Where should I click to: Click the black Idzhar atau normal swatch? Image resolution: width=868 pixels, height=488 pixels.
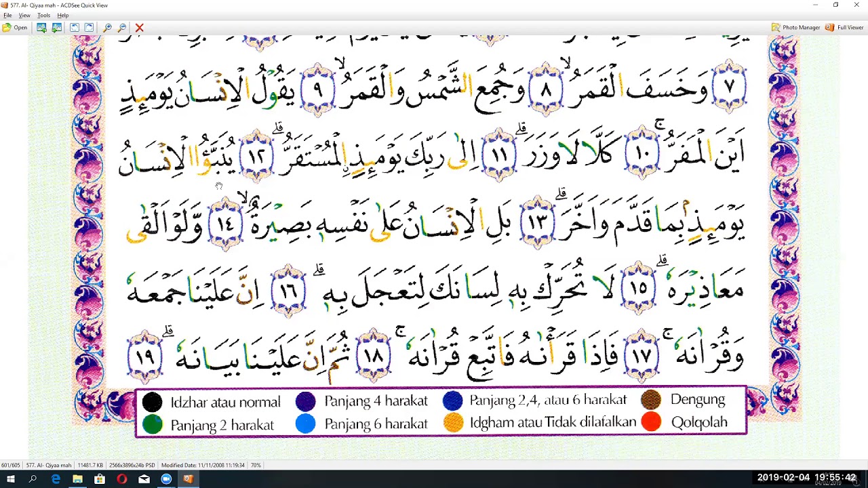coord(152,402)
